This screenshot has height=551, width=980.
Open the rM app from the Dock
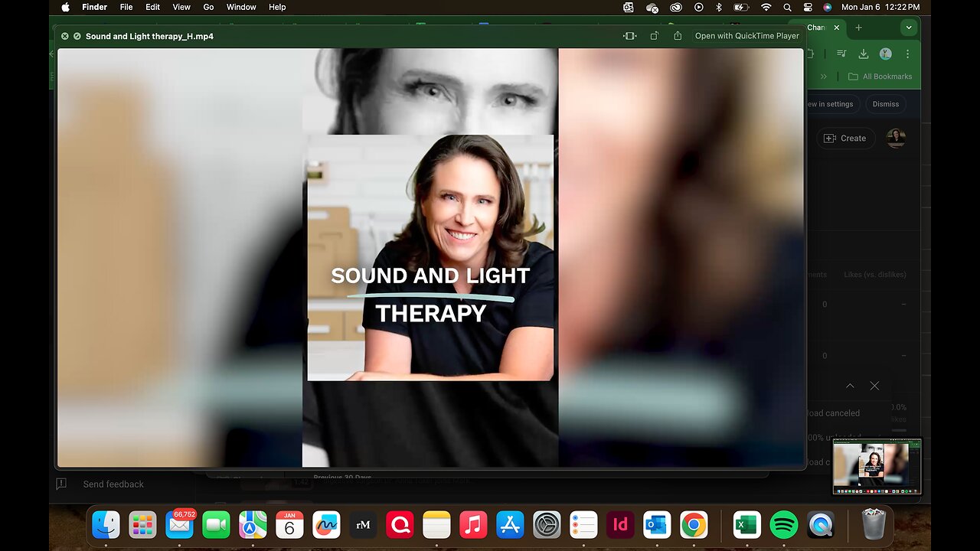pos(363,525)
